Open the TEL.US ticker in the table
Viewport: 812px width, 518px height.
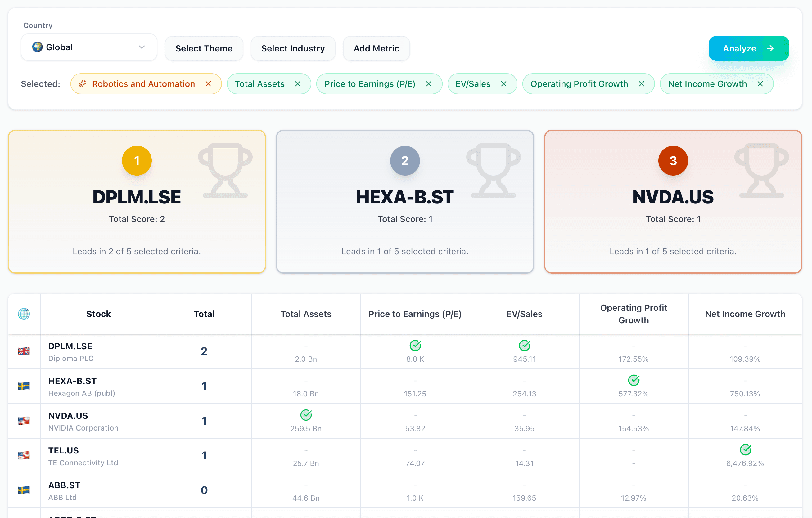pyautogui.click(x=63, y=450)
